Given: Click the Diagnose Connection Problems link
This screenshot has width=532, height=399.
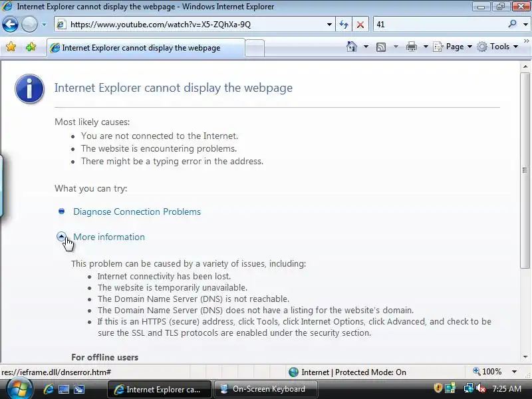Looking at the screenshot, I should 137,211.
